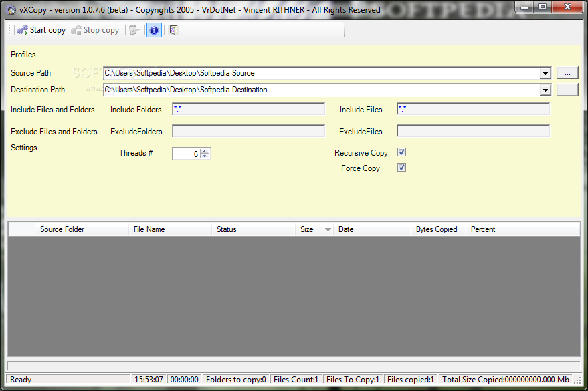This screenshot has height=391, width=588.
Task: Decrease thread count with down arrow
Action: pos(205,156)
